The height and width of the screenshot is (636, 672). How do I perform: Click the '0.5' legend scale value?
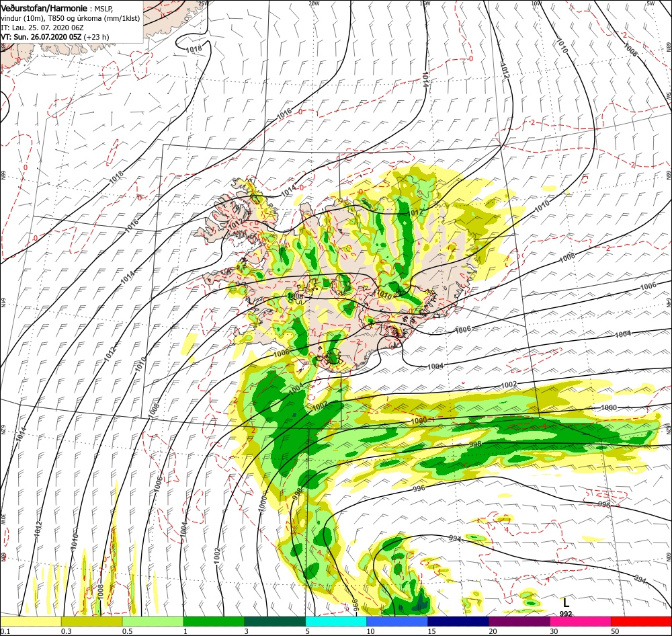tap(127, 631)
